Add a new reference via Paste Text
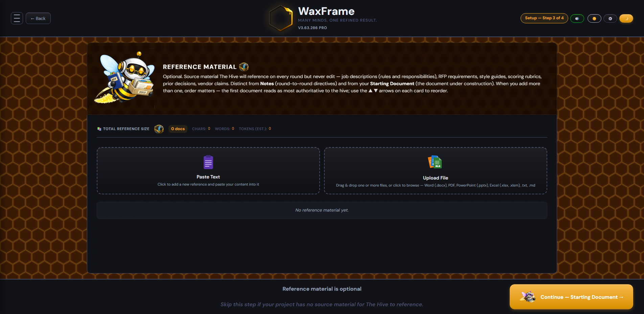The width and height of the screenshot is (644, 314). click(208, 171)
